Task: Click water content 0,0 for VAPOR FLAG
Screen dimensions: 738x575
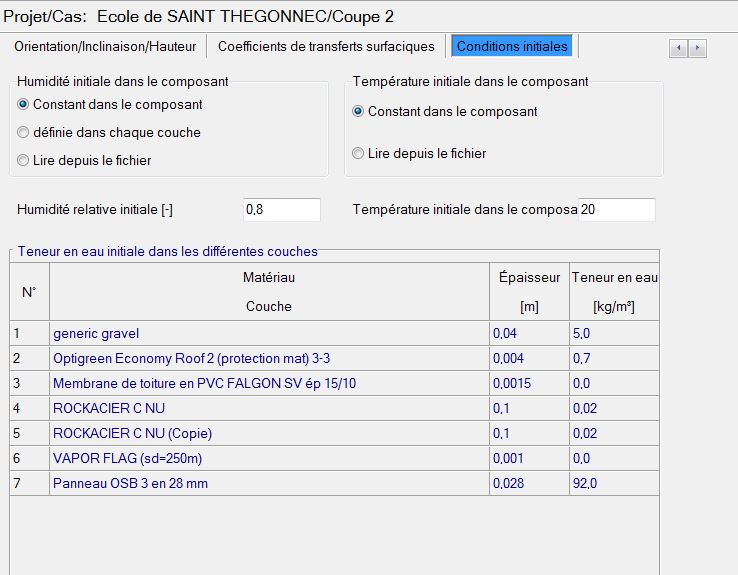Action: pos(614,458)
